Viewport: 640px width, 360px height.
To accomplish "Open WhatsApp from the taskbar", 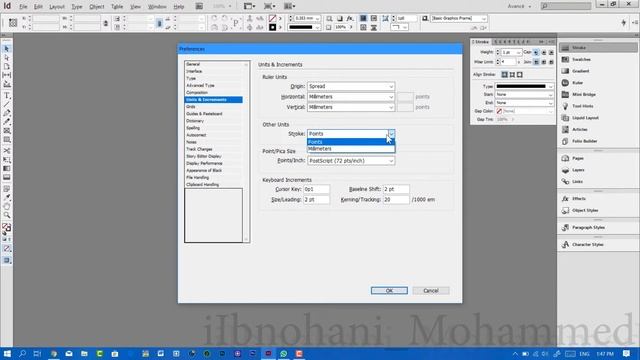I will coord(283,353).
